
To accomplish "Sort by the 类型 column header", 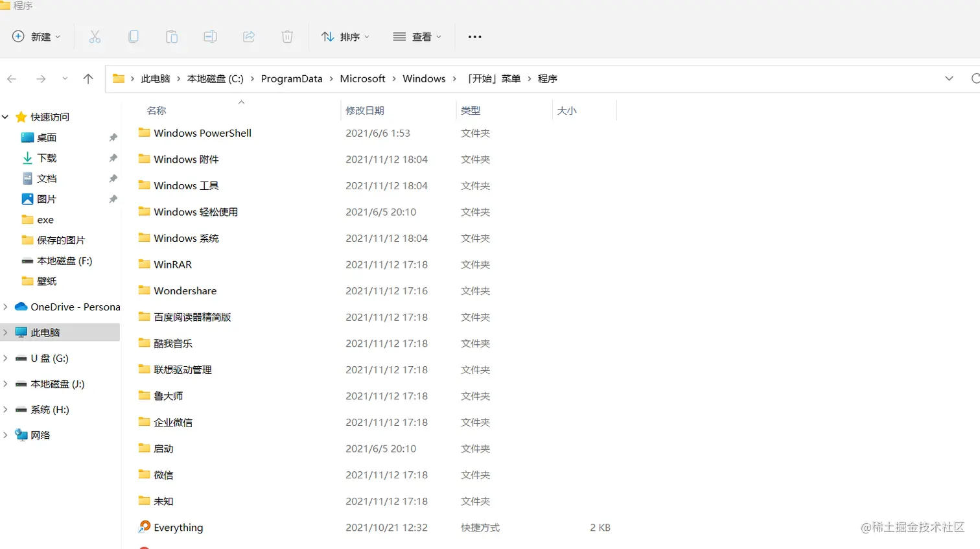I will 471,111.
